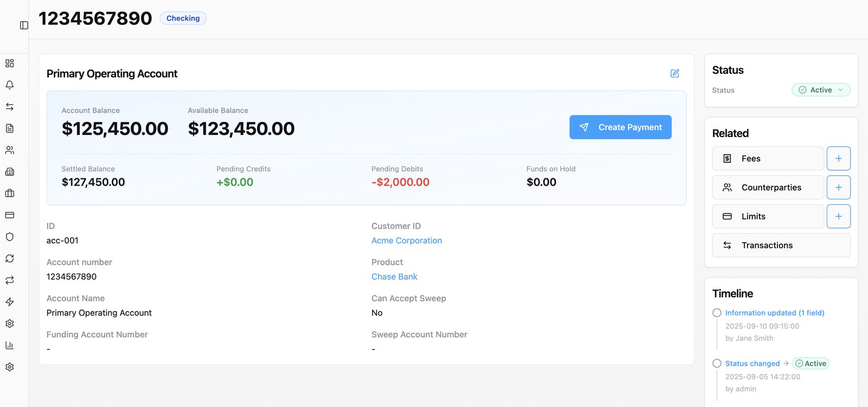Viewport: 868px width, 407px height.
Task: Click the '1234567890' page title heading
Action: [95, 18]
